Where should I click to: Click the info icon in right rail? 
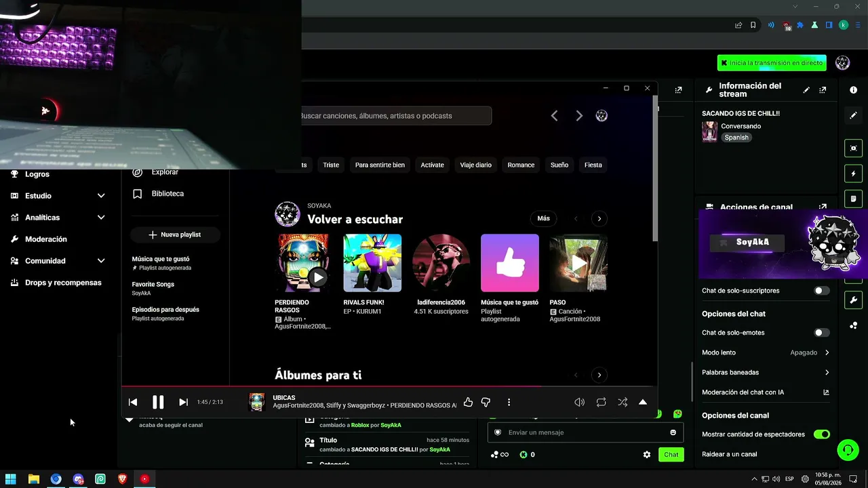coord(854,89)
